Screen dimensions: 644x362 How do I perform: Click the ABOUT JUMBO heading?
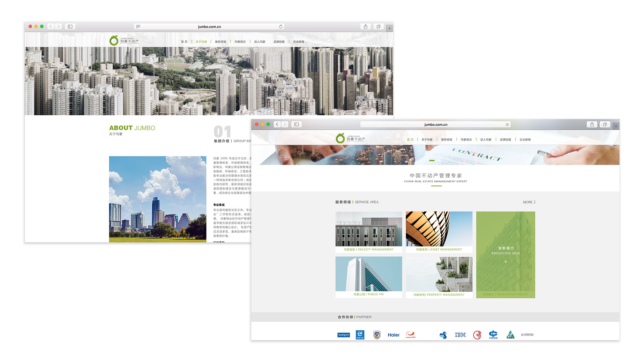132,128
